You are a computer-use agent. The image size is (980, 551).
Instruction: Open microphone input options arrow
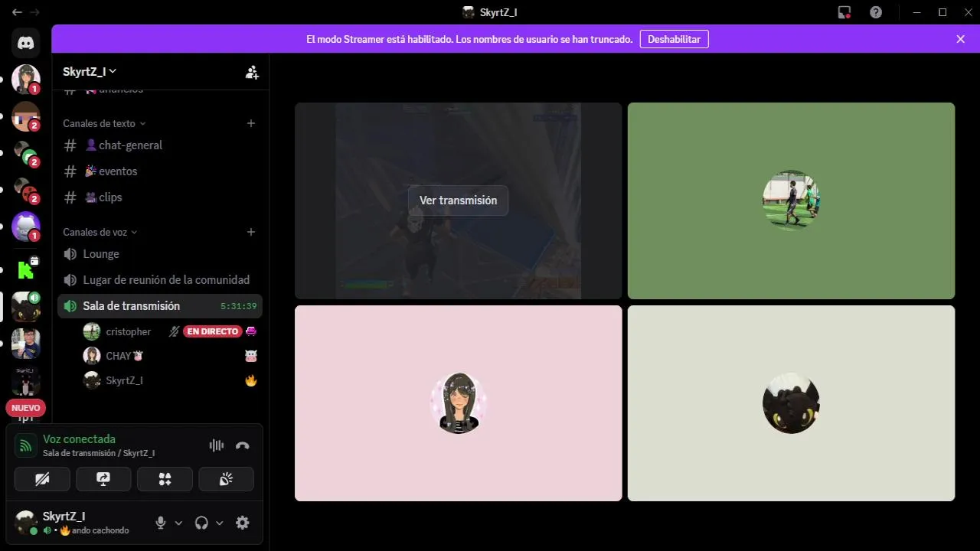coord(178,523)
